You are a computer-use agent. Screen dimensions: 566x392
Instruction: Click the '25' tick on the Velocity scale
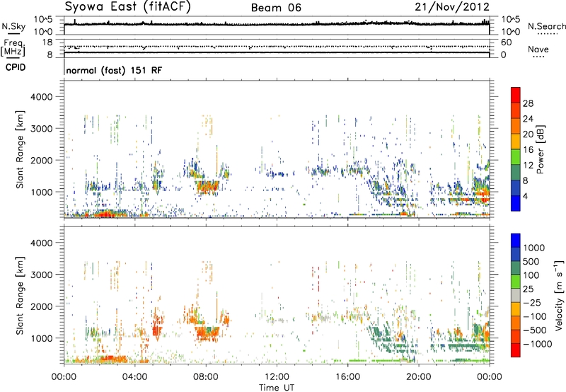pyautogui.click(x=528, y=289)
